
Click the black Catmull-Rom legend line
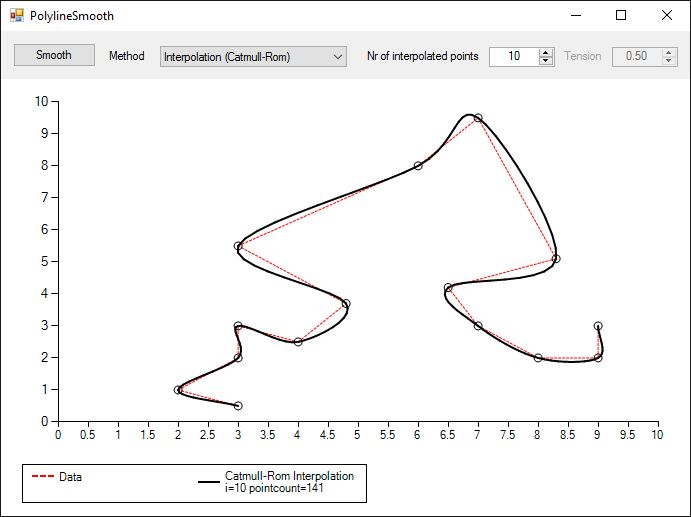click(209, 482)
